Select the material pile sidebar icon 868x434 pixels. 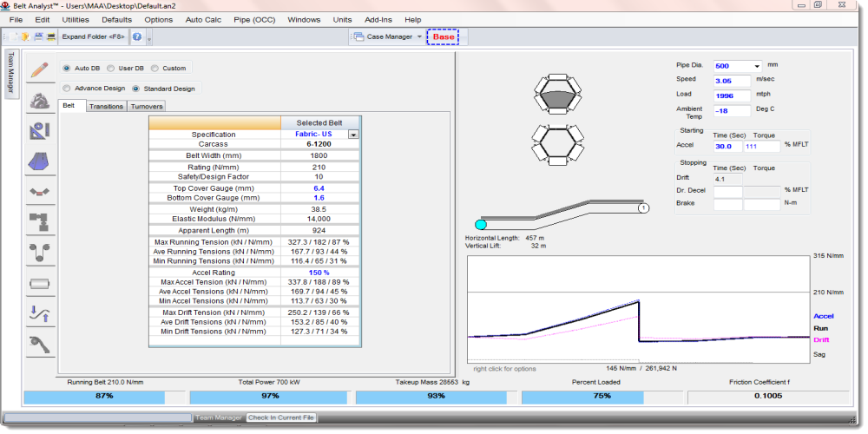40,101
